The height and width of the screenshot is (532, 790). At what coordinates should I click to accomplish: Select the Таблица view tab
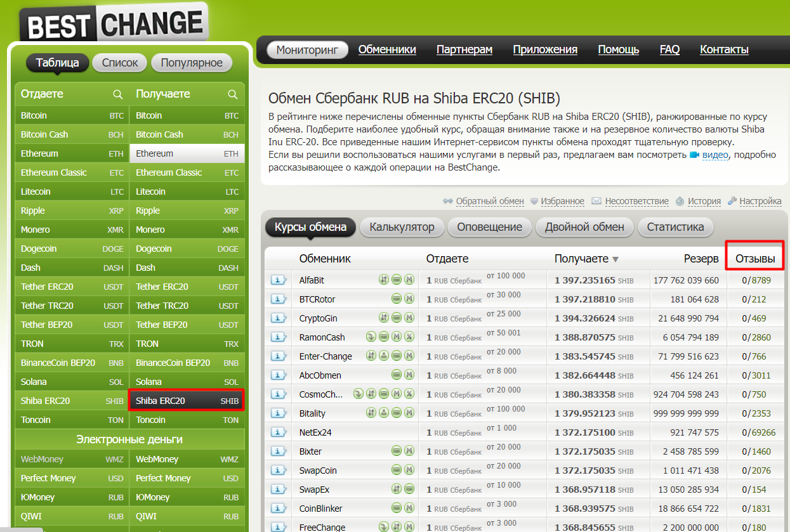point(58,63)
